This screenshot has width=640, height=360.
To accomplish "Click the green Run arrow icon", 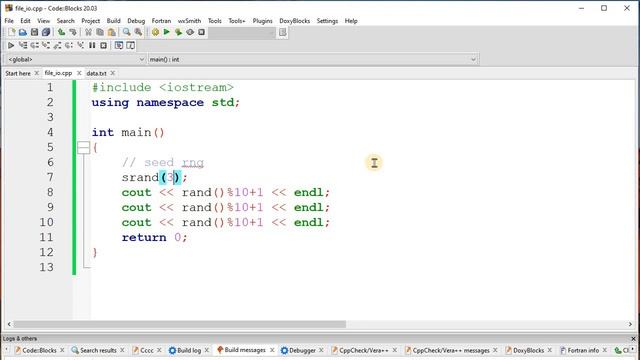I will 167,32.
